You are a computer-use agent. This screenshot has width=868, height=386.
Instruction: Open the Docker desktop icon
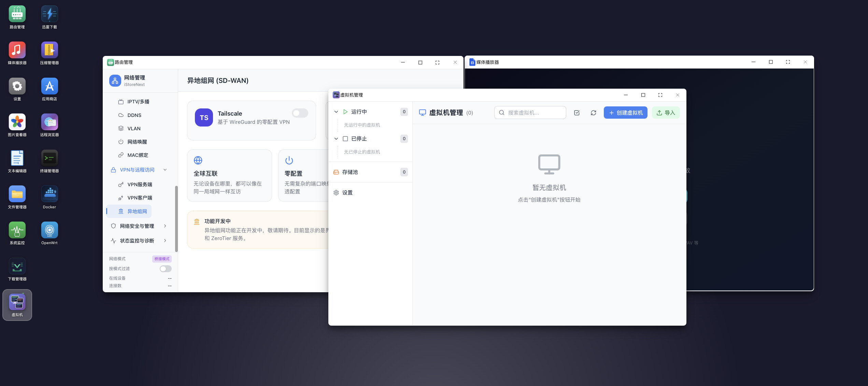[x=49, y=194]
